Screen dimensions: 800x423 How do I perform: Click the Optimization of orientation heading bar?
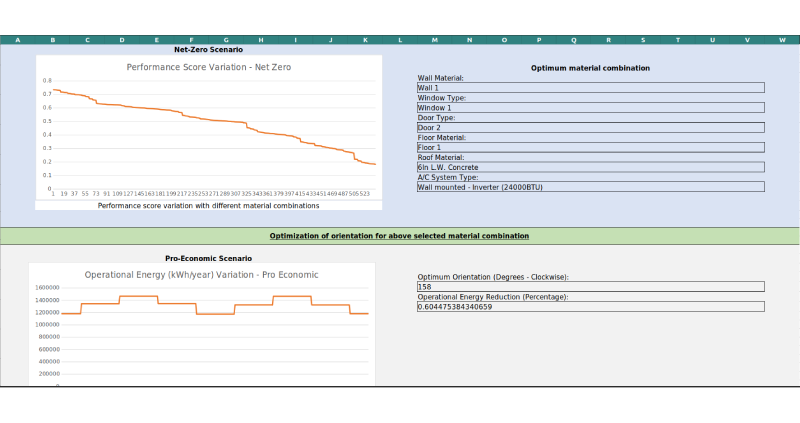(x=399, y=236)
